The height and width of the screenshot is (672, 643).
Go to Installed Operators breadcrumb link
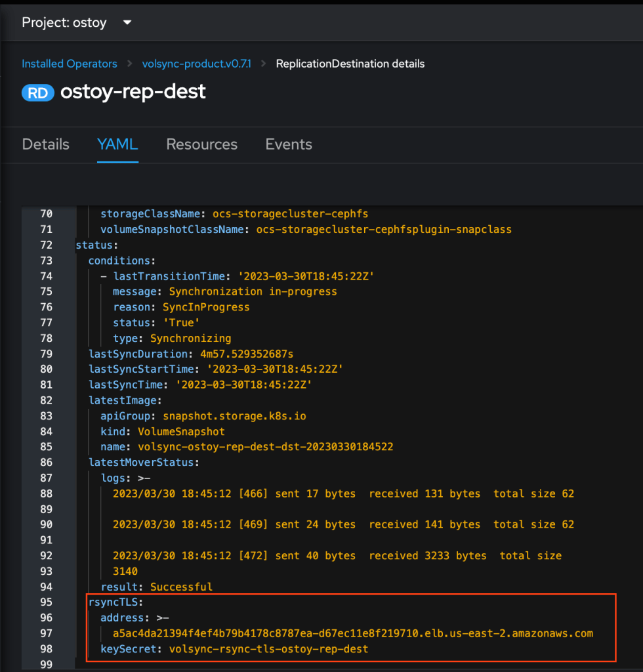click(70, 64)
